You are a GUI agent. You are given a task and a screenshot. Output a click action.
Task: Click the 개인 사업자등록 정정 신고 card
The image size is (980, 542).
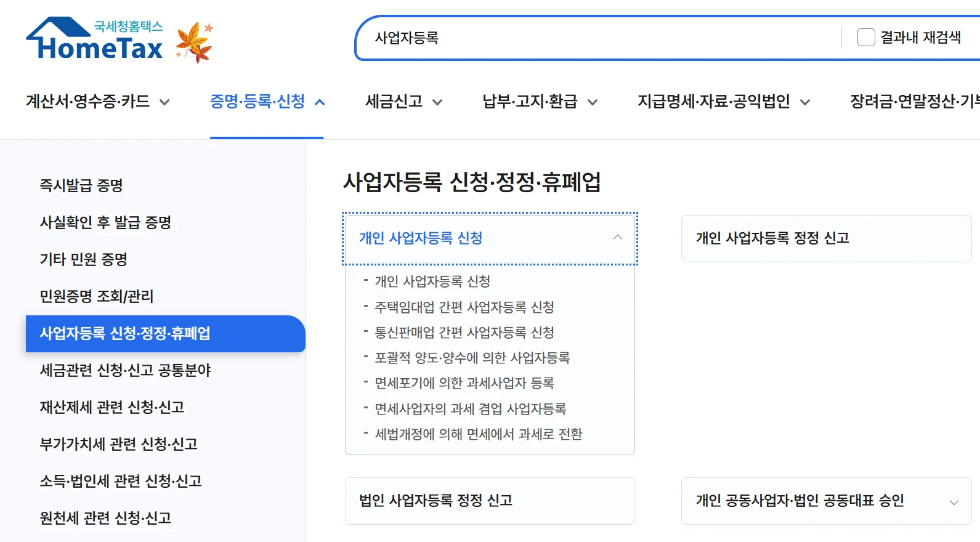pos(825,238)
